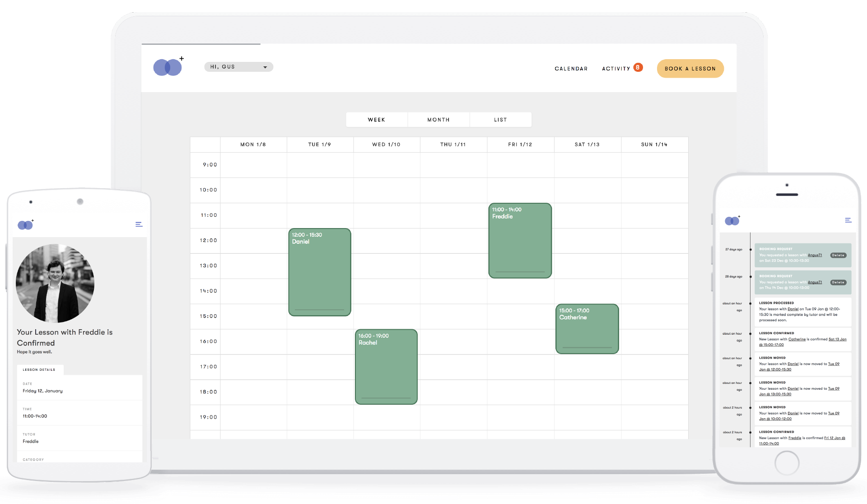Click Freddie's circular profile photo
This screenshot has width=867, height=504.
(55, 283)
